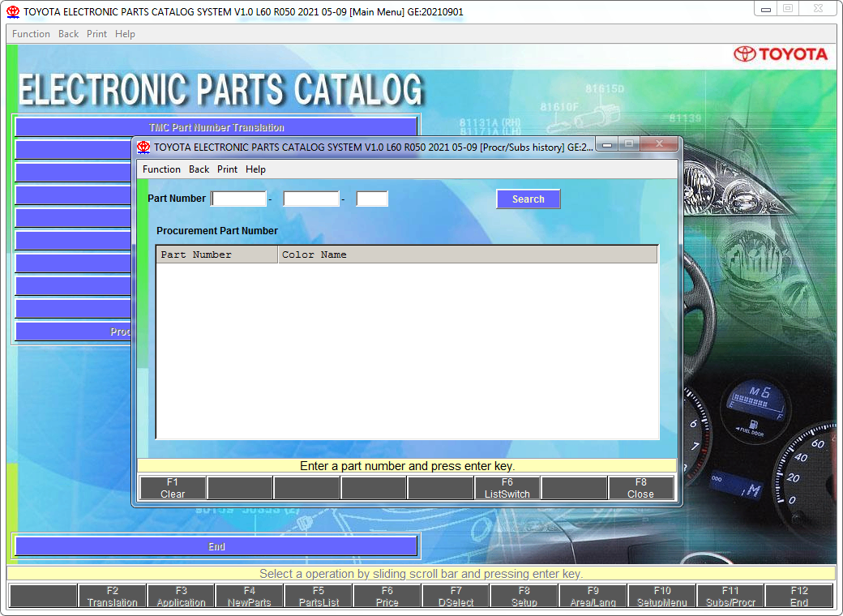Click the F1 Clear button
843x616 pixels.
point(173,488)
